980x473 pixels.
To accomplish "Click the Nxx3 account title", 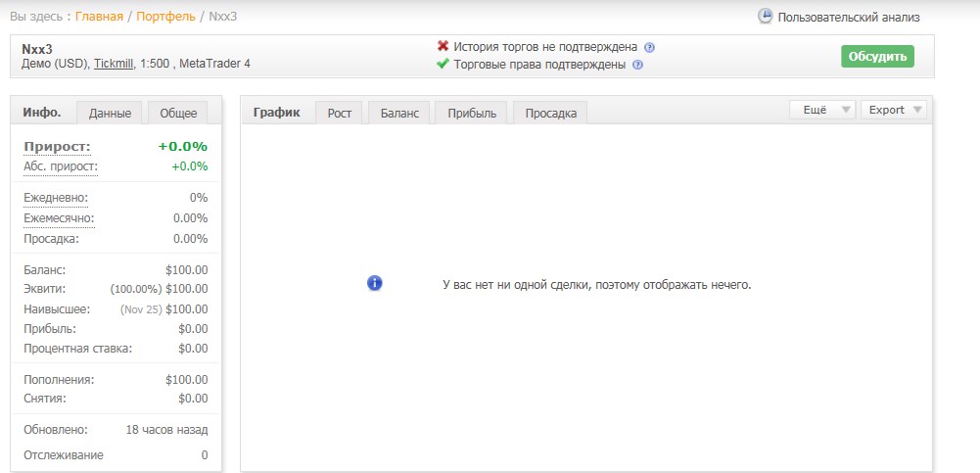I will pyautogui.click(x=37, y=49).
